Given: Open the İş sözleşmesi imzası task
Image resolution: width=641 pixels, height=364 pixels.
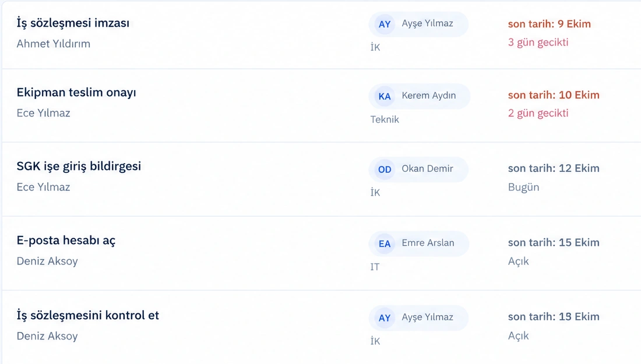Looking at the screenshot, I should 73,23.
